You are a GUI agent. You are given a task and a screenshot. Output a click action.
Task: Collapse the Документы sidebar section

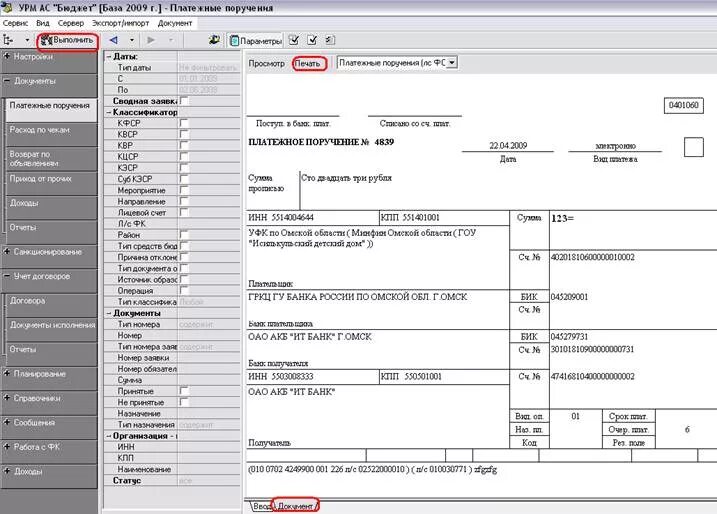[x=7, y=80]
